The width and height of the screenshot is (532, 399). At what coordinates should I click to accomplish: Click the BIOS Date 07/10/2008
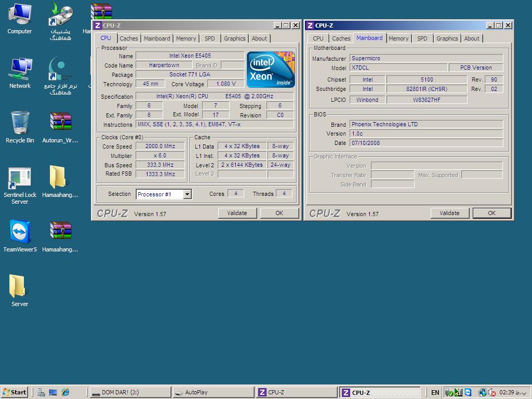pyautogui.click(x=426, y=143)
